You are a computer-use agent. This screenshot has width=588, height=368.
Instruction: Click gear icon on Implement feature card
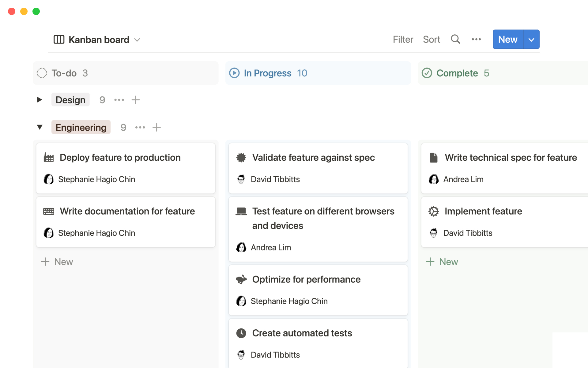coord(433,211)
